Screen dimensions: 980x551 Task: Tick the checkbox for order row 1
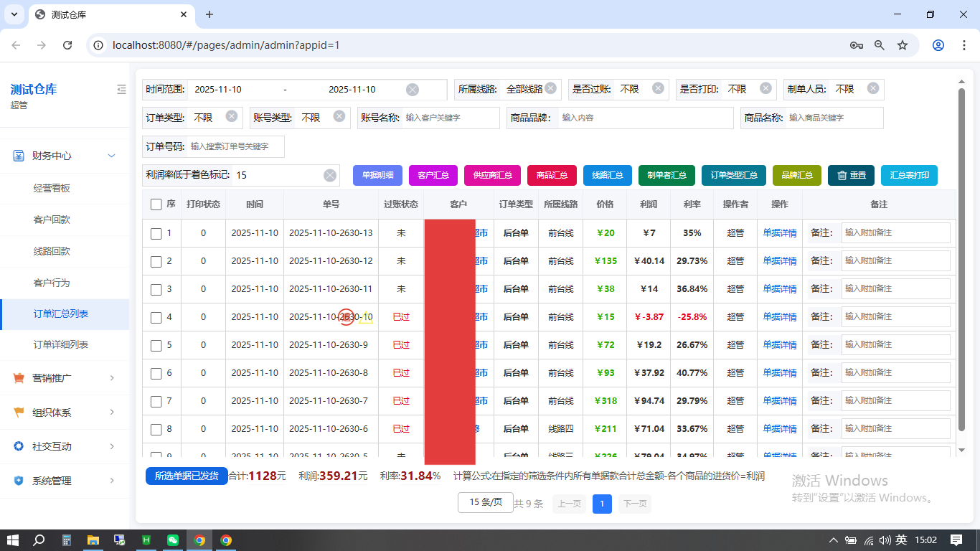point(156,233)
